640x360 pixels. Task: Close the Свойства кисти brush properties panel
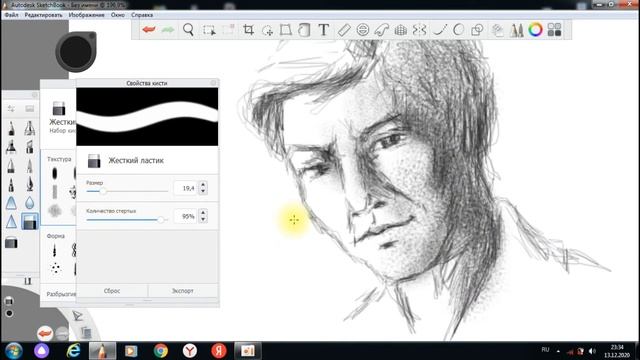click(213, 83)
